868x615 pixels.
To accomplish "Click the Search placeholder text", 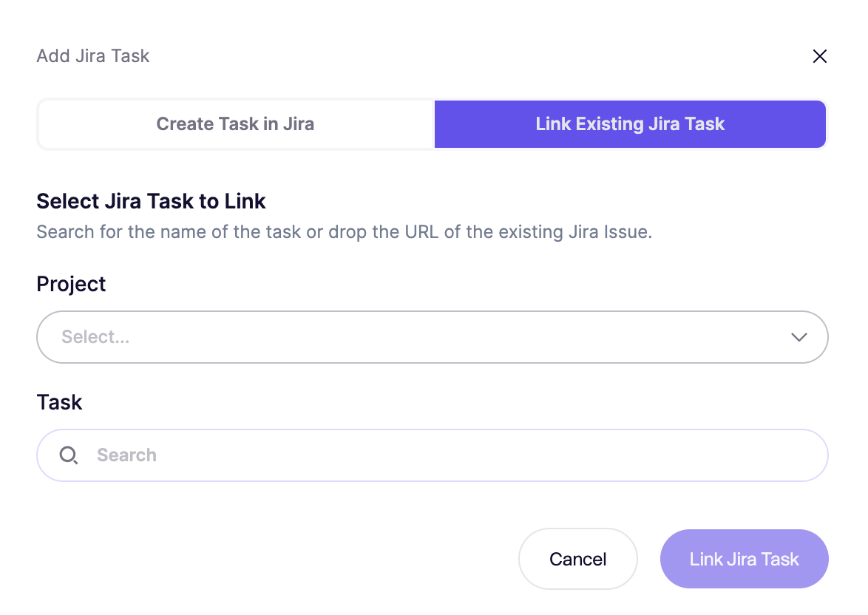I will [126, 455].
